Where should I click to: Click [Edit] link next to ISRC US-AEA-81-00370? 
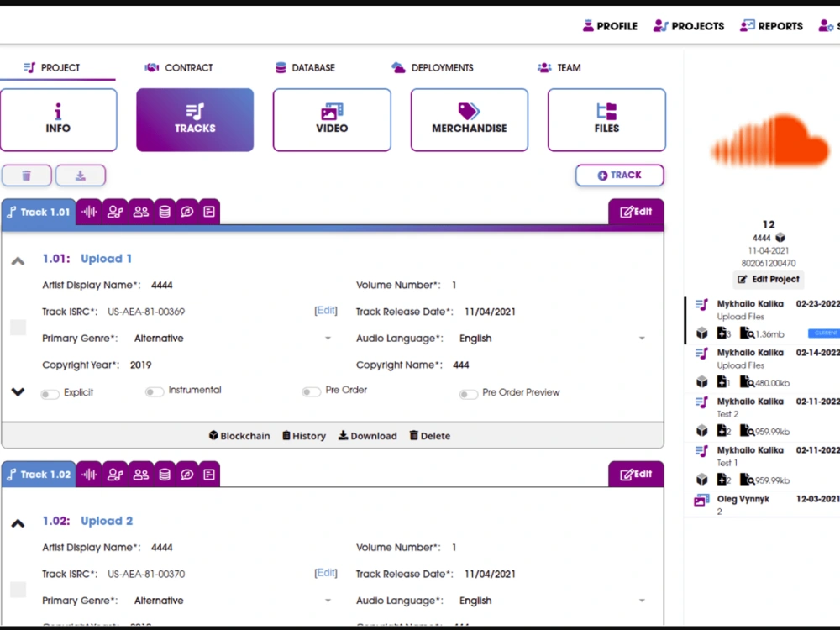tap(326, 573)
